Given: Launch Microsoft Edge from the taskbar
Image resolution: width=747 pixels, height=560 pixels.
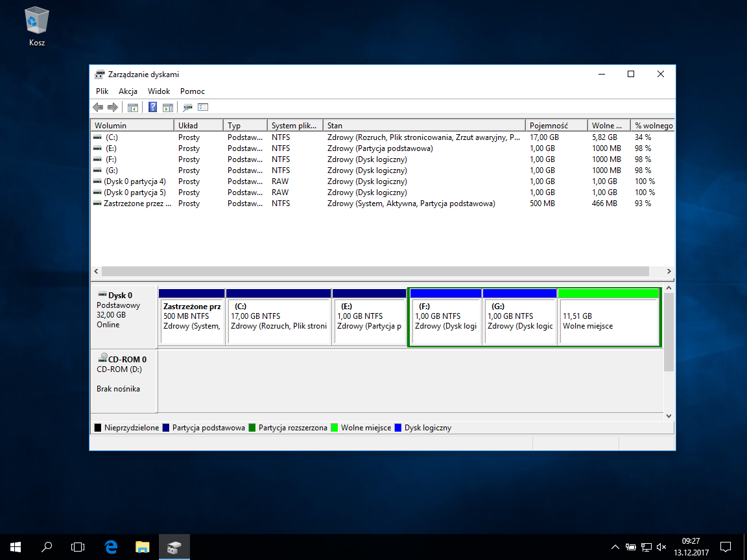Looking at the screenshot, I should point(111,547).
